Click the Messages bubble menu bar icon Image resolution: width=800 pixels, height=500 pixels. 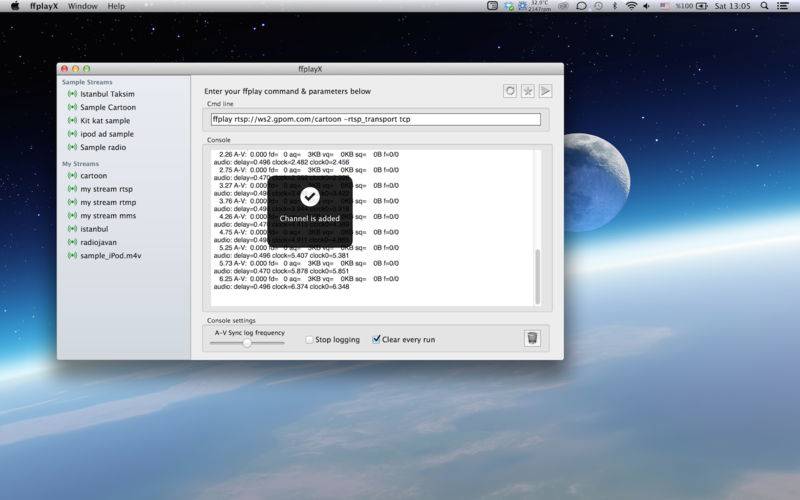point(581,6)
